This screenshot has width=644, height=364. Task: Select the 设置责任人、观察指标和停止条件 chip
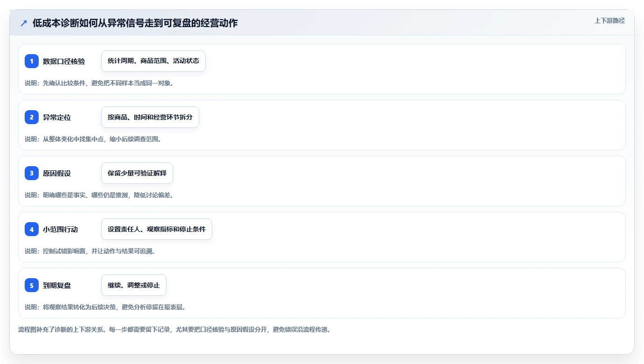[x=157, y=229]
